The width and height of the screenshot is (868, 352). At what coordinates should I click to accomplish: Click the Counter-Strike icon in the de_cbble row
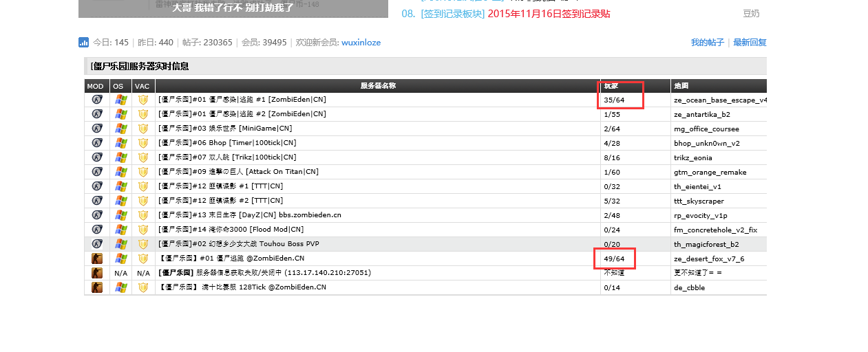(x=97, y=287)
